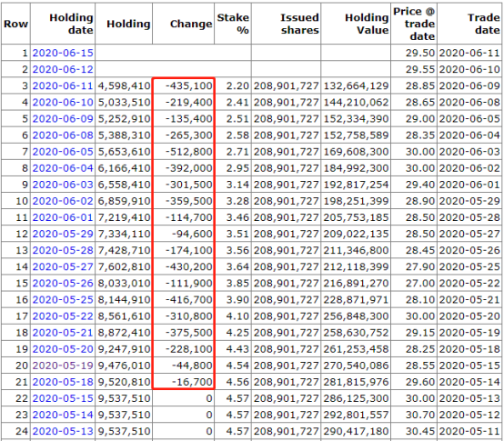
Task: Open the 2020-06-12 holding date link
Action: tap(63, 69)
